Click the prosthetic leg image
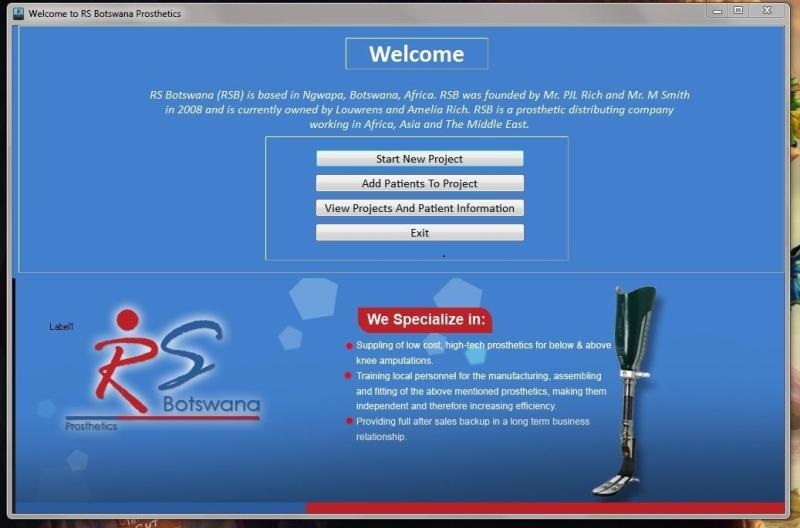Viewport: 800px width, 528px height. 628,390
